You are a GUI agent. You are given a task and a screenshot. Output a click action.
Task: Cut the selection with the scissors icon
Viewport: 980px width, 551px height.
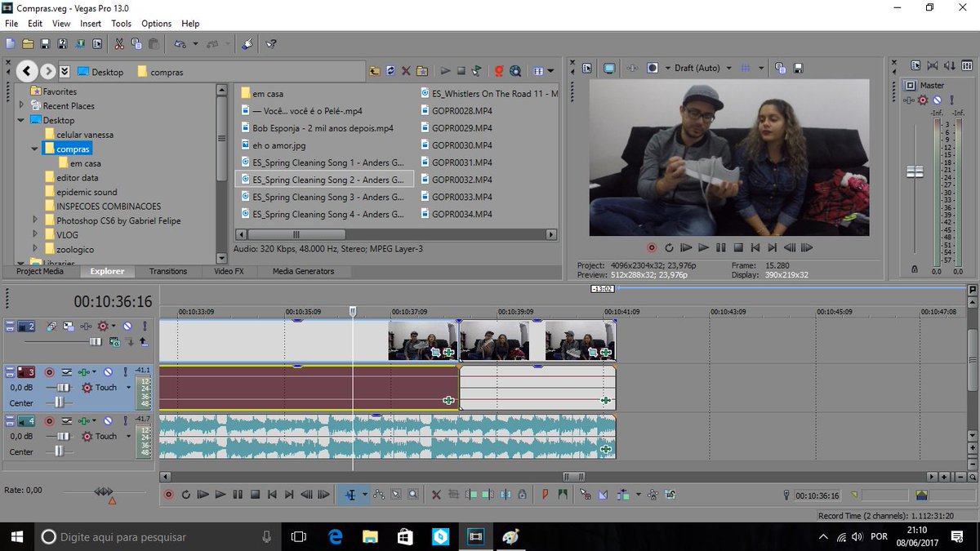[x=118, y=43]
